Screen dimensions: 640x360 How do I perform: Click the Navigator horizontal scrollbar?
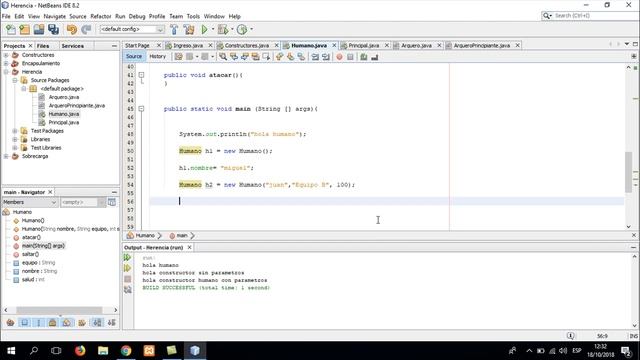[59, 310]
